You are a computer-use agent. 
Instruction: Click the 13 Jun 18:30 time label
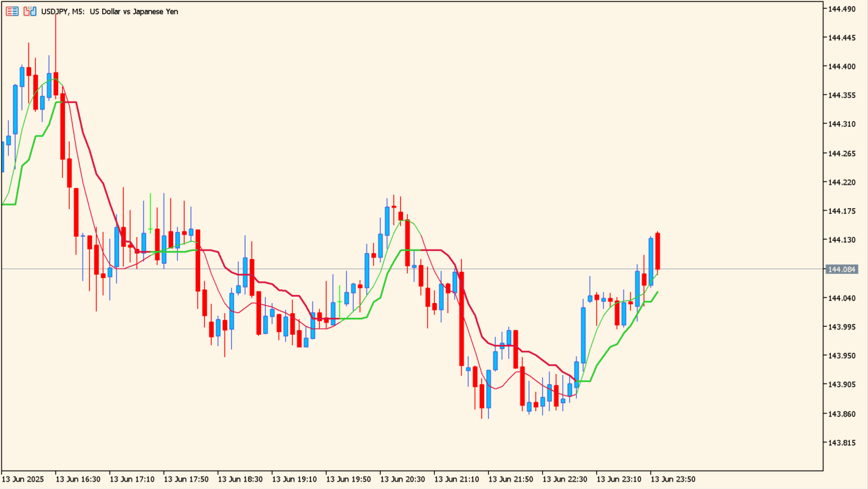coord(240,479)
